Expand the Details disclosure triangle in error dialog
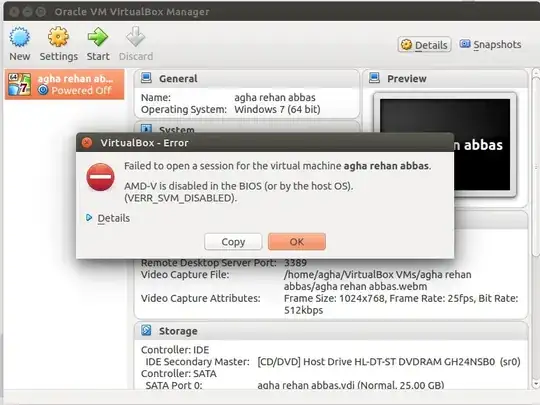The height and width of the screenshot is (405, 540). pyautogui.click(x=89, y=218)
